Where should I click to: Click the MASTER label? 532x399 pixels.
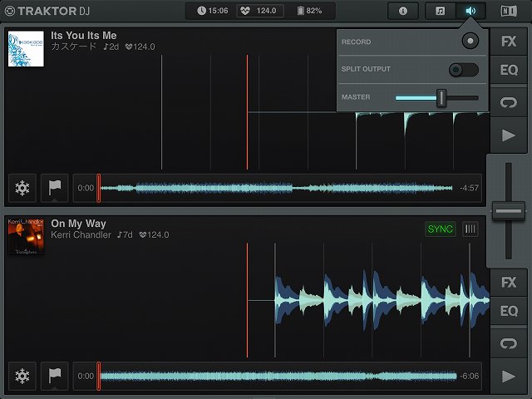point(356,97)
